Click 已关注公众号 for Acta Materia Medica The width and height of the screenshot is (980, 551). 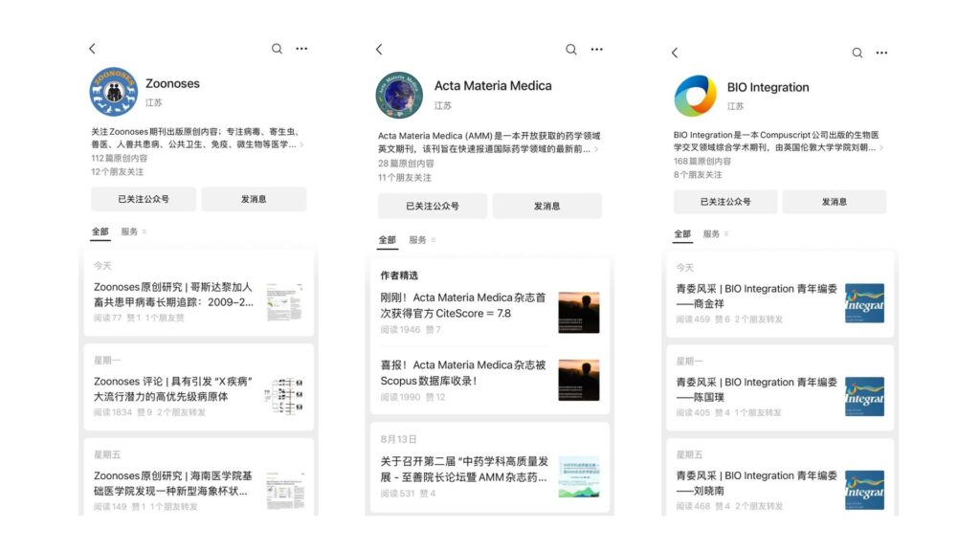[x=433, y=207]
